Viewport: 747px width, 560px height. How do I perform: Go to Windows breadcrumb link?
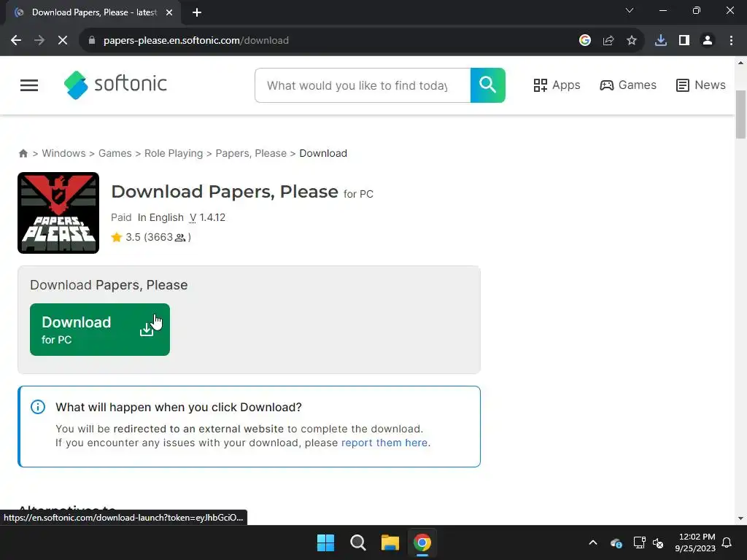pos(64,153)
